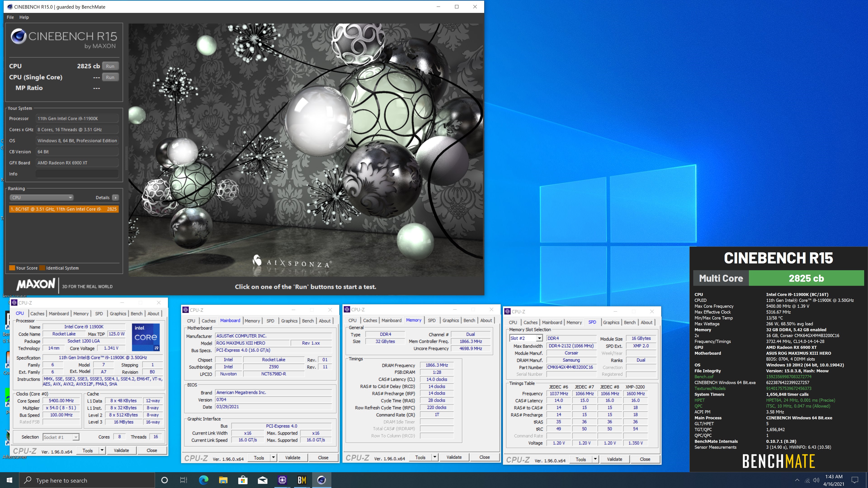868x488 pixels.
Task: Click the Core Speed value 5400.00 MHz
Action: click(x=61, y=401)
